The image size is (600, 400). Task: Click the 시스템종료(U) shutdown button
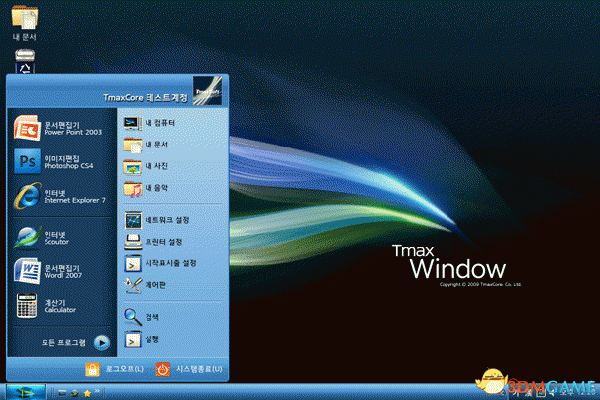189,369
